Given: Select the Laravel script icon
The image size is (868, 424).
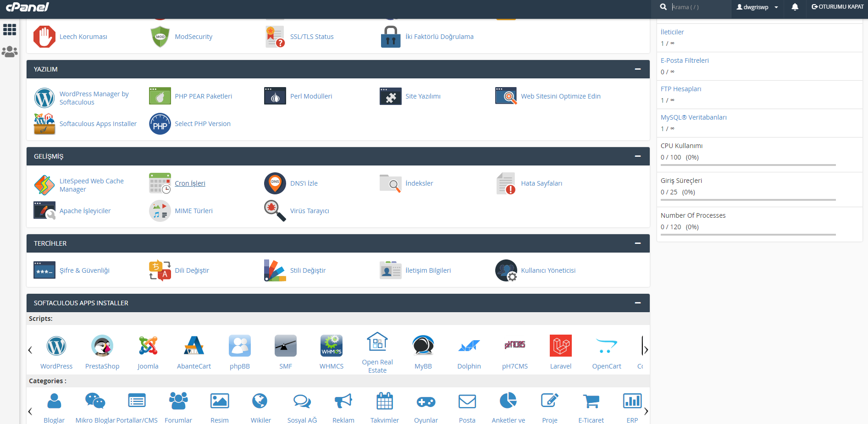Looking at the screenshot, I should click(561, 346).
